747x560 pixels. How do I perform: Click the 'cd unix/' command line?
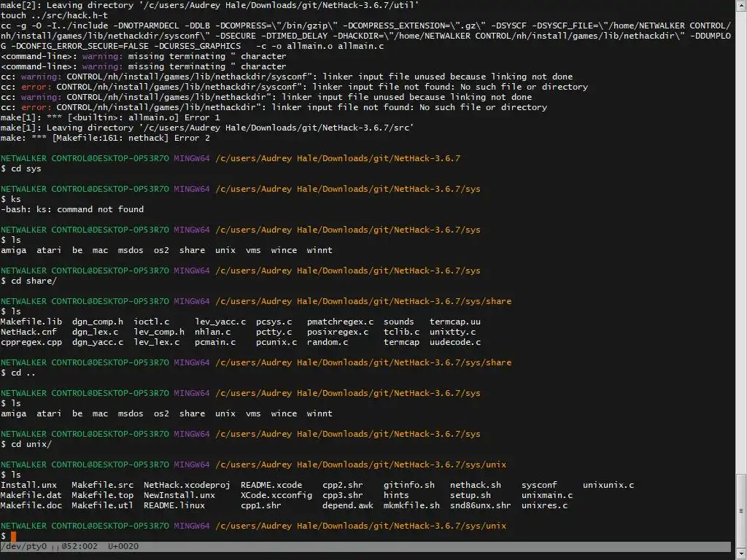tap(26, 444)
